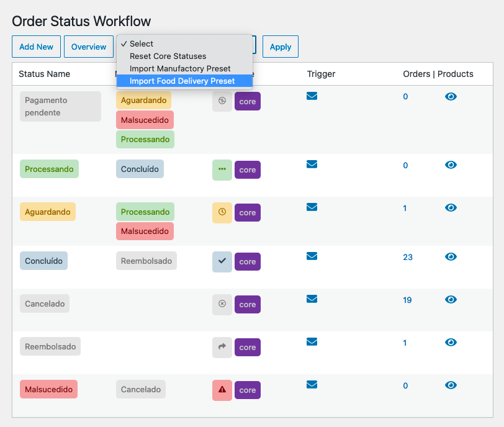Select Import Food Delivery Preset
This screenshot has height=427, width=504.
[184, 81]
